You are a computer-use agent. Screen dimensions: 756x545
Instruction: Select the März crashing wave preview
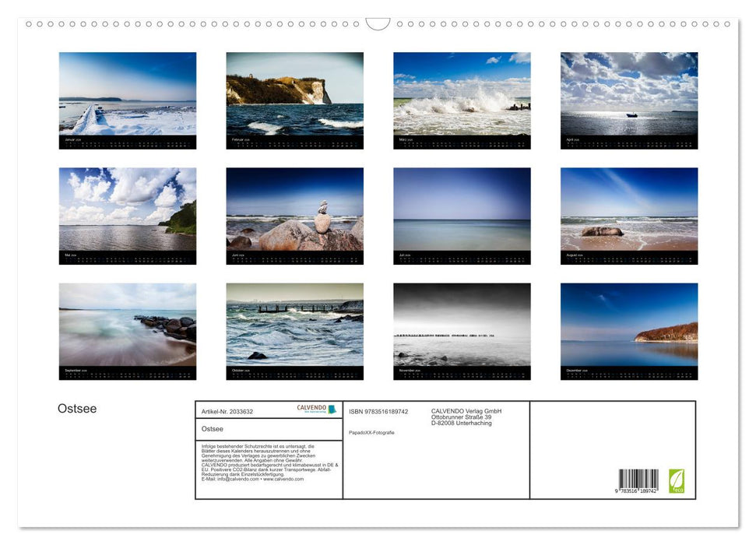462,100
